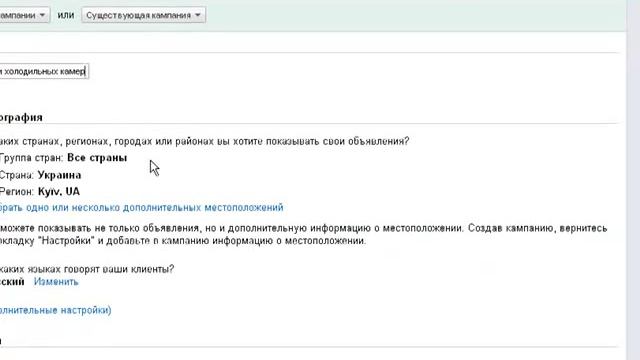640x360 pixels.
Task: Open the 'Существующая кампания' dropdown
Action: click(143, 16)
